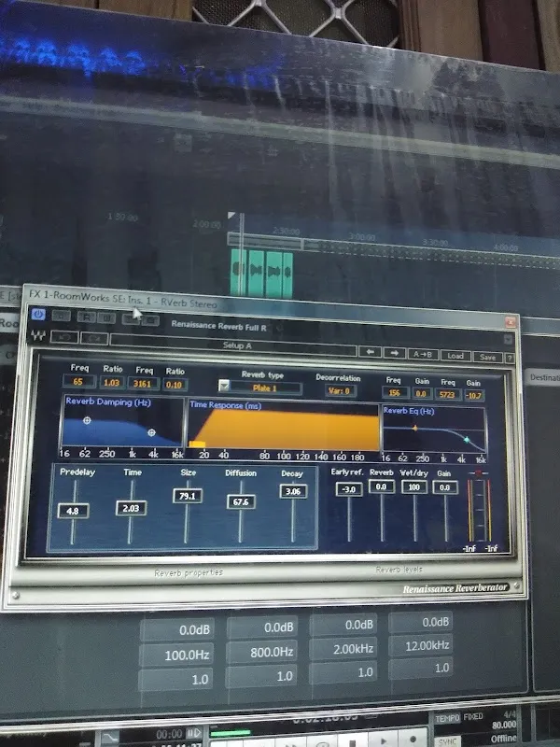Click the transport Stop button
Screen dimensions: 560x747
coord(353,741)
